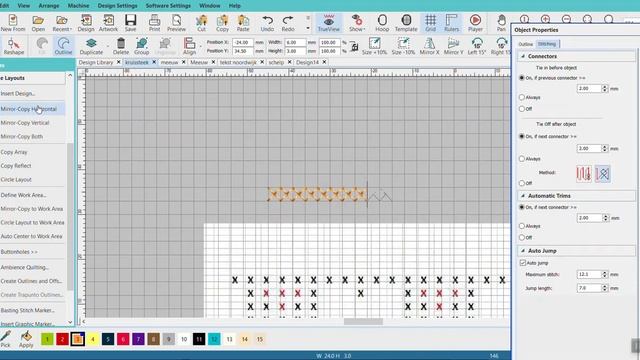Select the Pan tool
Image resolution: width=640 pixels, height=360 pixels.
[501, 23]
